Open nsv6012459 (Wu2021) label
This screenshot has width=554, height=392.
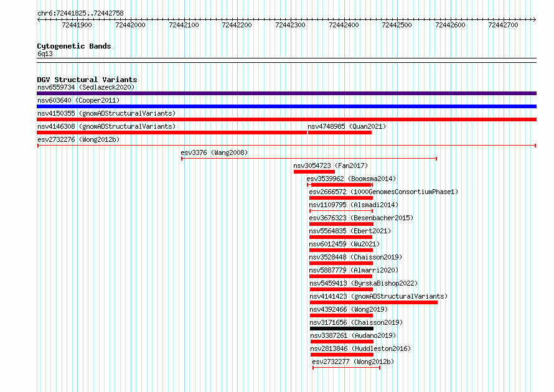click(344, 244)
